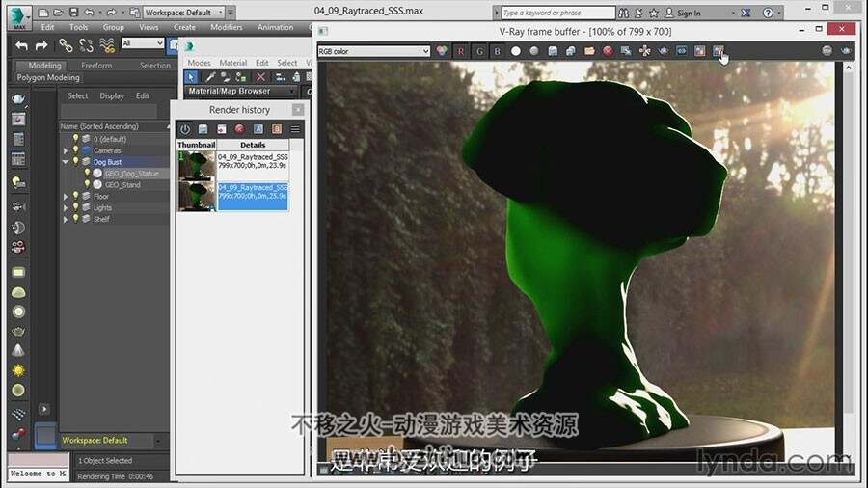Open the Views menu

pos(149,27)
